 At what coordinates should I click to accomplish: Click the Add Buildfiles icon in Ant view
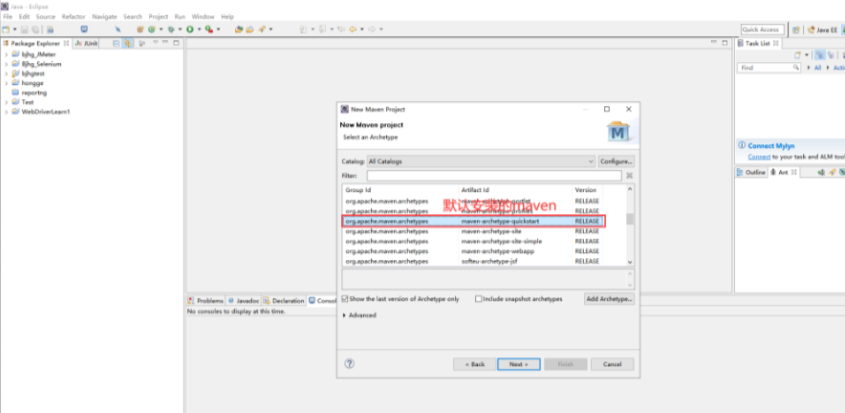coord(822,172)
